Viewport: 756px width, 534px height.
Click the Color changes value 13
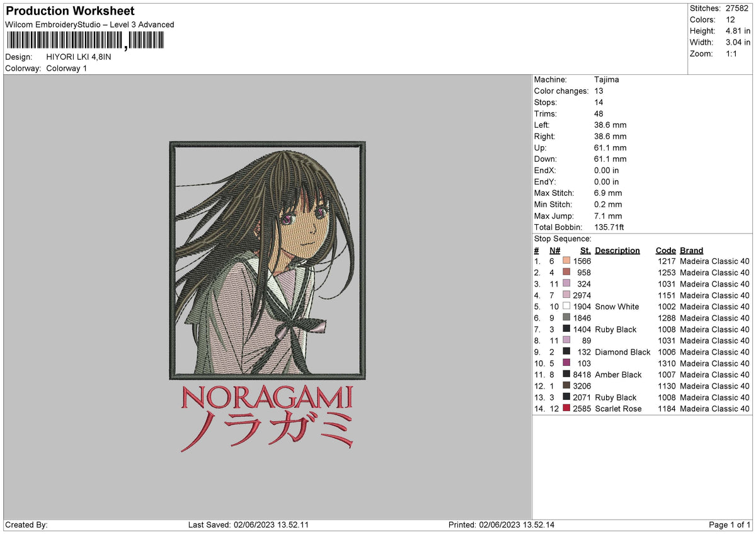[x=598, y=91]
